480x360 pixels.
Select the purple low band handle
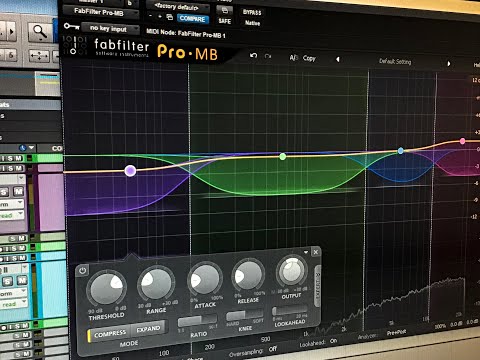pos(130,171)
